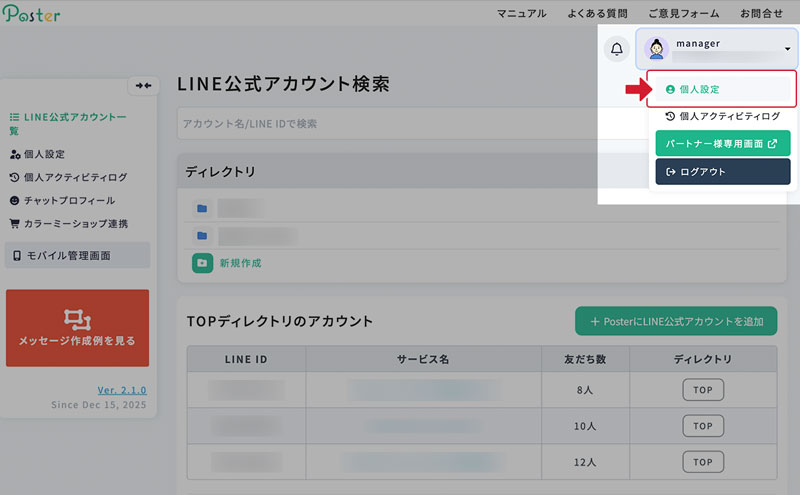Open チャットプロフィール in the sidebar
This screenshot has height=495, width=800.
[67, 200]
